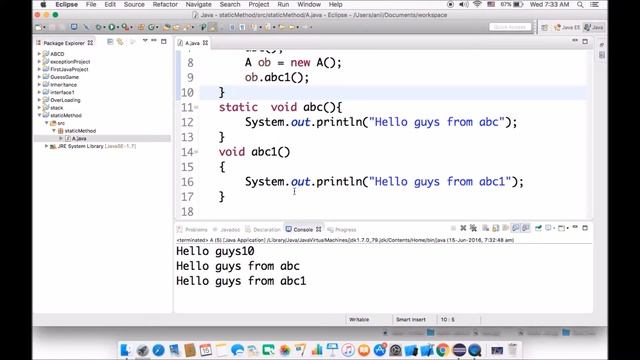Open the Project menu

tap(258, 4)
